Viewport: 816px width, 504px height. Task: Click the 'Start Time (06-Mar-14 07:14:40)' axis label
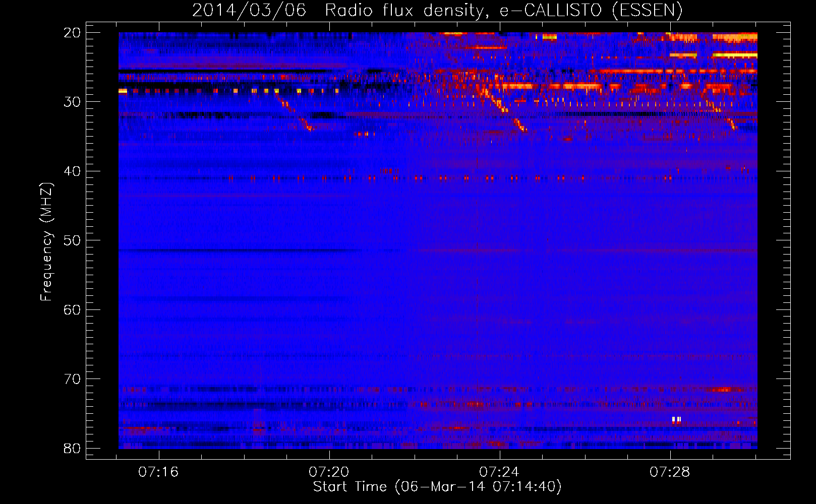coord(437,487)
